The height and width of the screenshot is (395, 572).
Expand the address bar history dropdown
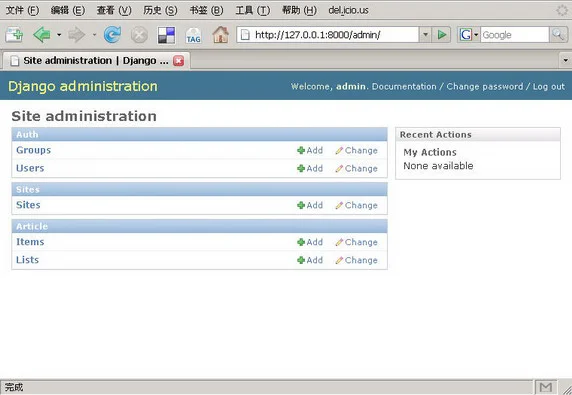click(x=425, y=35)
